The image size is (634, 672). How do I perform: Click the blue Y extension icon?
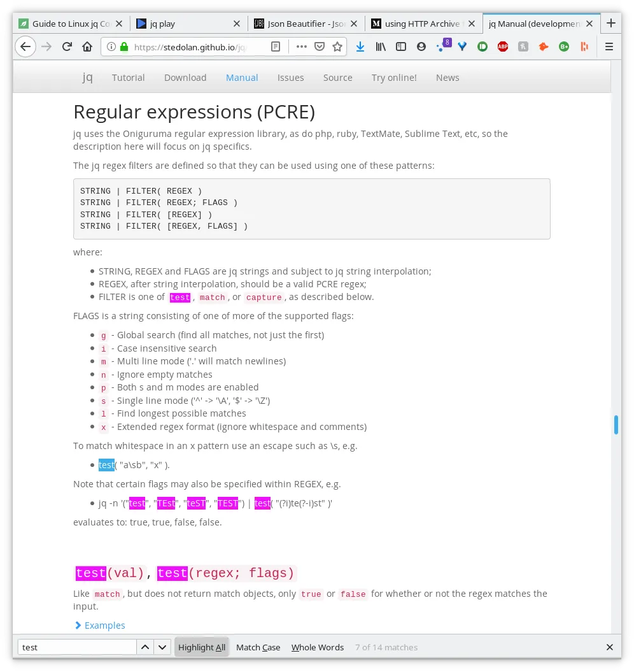click(x=462, y=46)
